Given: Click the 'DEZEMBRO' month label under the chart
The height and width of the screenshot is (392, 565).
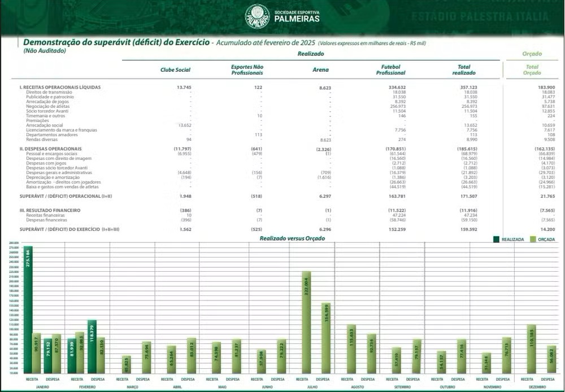Looking at the screenshot, I should [x=537, y=387].
